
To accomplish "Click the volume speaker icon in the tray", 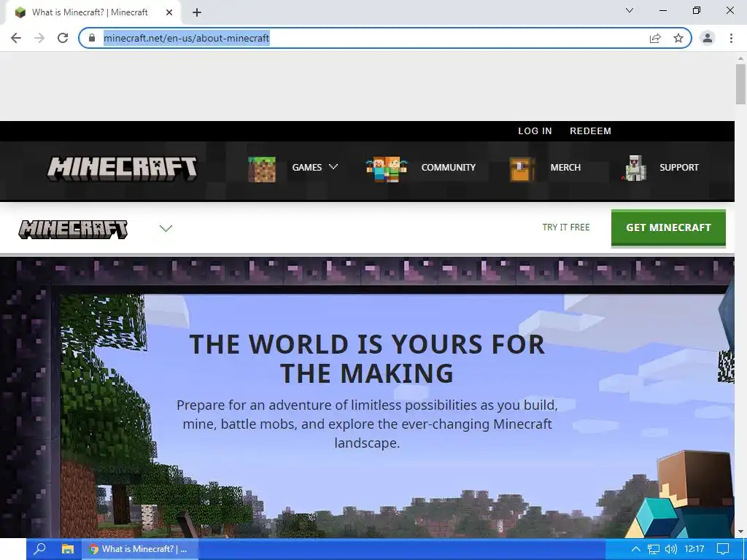I will coord(671,549).
